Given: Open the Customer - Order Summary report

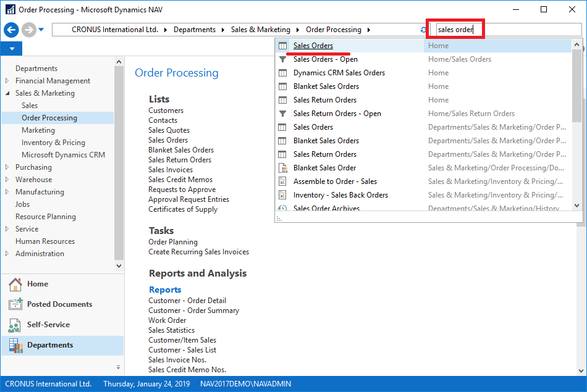Looking at the screenshot, I should (193, 311).
